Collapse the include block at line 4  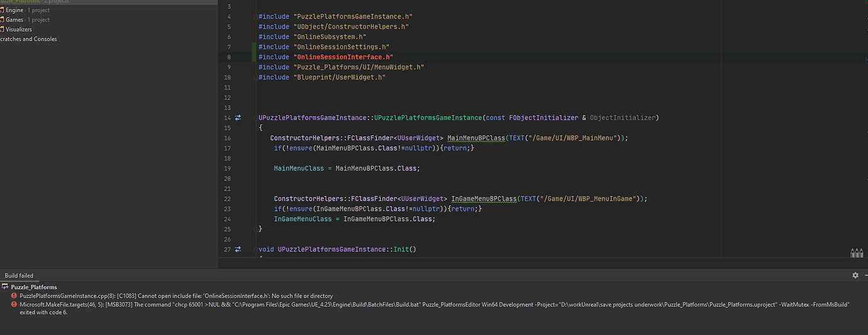pos(254,16)
